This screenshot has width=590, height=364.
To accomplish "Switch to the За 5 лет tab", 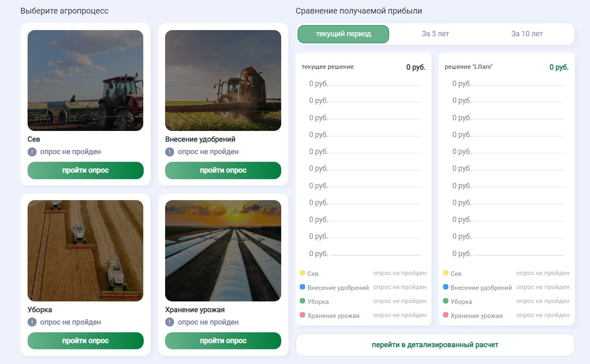I will (x=435, y=34).
